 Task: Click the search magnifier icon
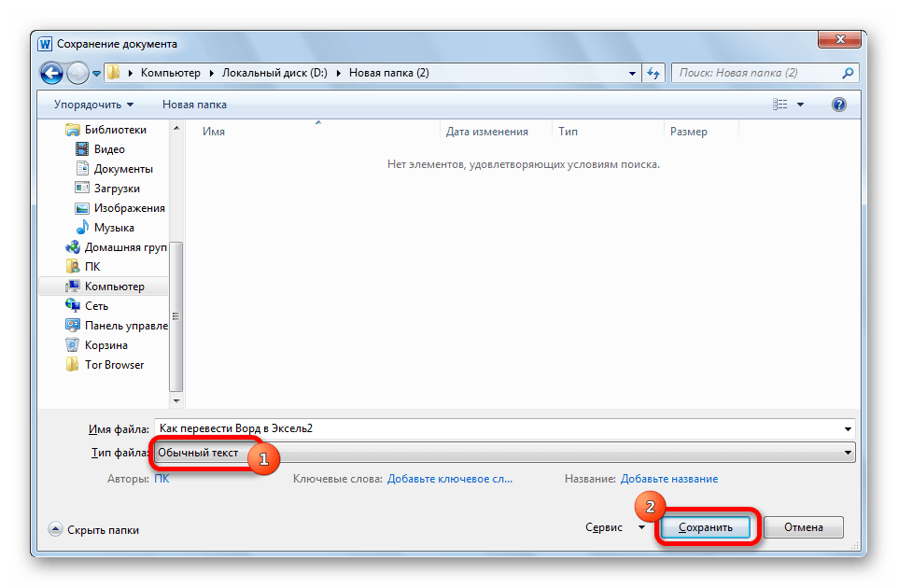848,73
